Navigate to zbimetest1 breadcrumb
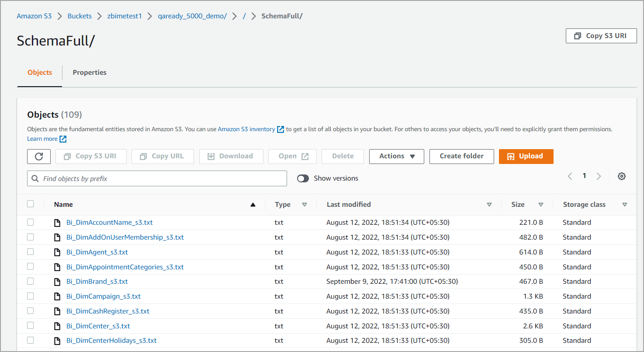644x352 pixels. coord(125,16)
